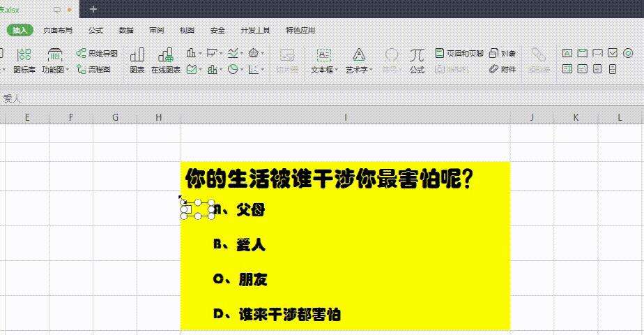Click the option text D、谁来干涉都害怕
This screenshot has width=644, height=335.
[x=277, y=315]
